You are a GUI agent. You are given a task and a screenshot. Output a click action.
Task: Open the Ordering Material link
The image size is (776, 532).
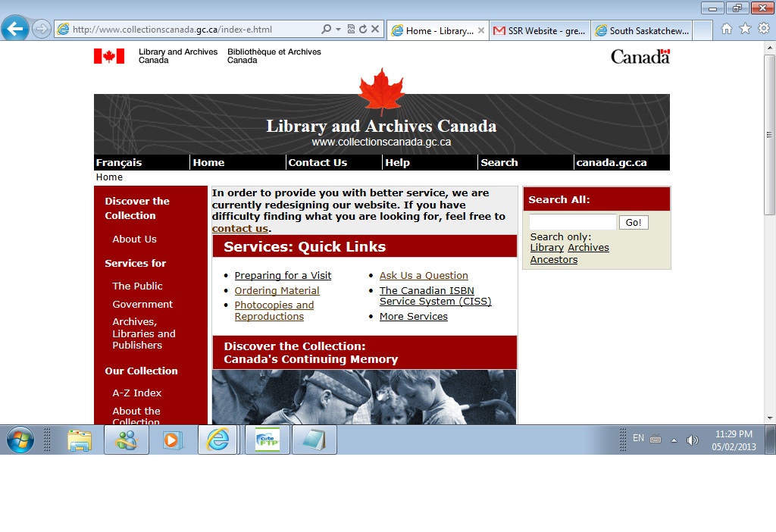[x=277, y=290]
